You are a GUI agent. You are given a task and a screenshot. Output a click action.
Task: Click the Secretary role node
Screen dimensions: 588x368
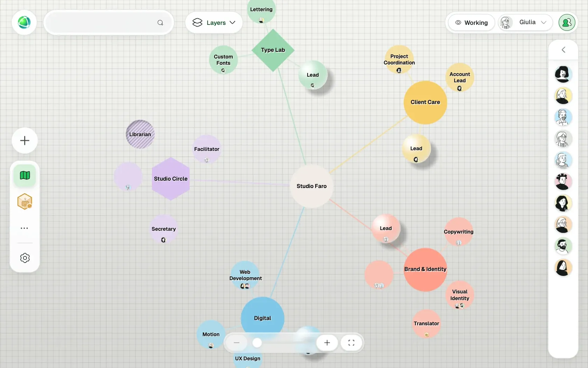point(163,229)
